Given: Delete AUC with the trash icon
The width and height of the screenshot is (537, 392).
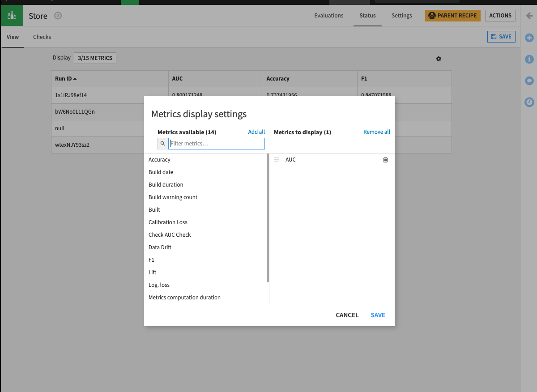Looking at the screenshot, I should [386, 160].
